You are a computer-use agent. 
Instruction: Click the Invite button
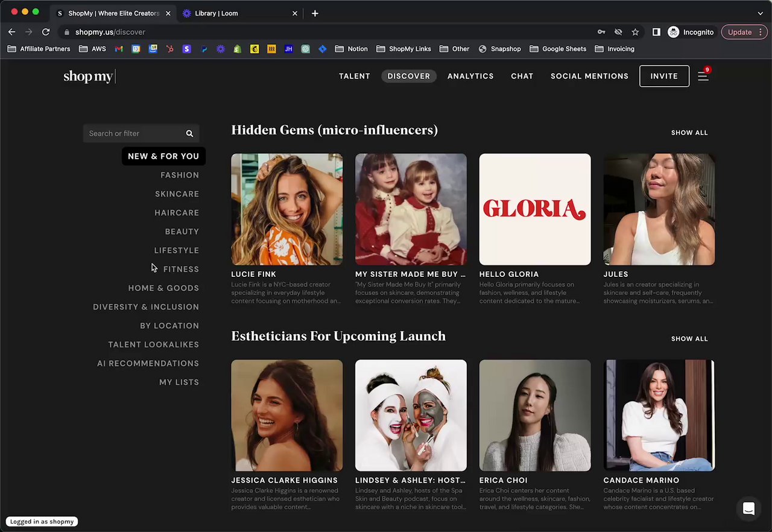(664, 76)
